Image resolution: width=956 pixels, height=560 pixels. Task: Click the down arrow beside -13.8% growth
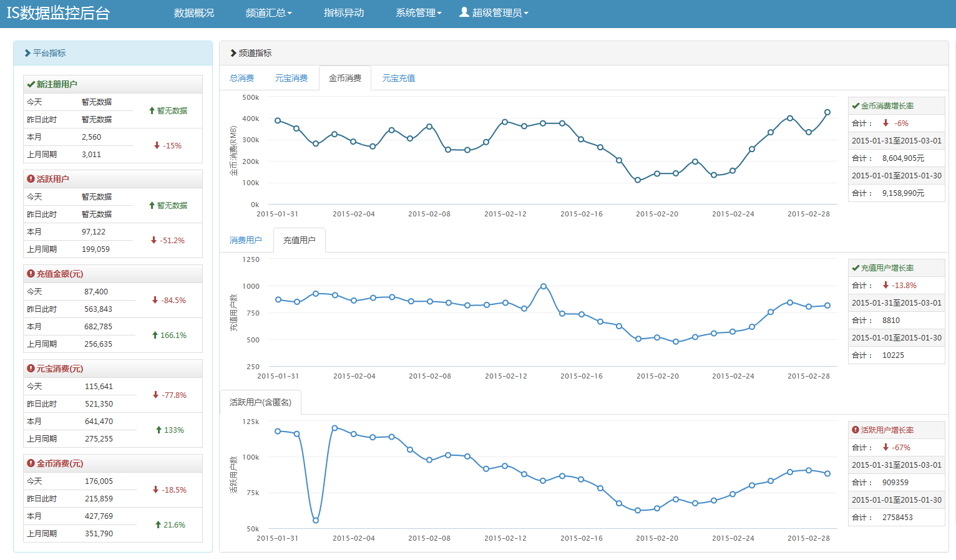click(x=885, y=286)
